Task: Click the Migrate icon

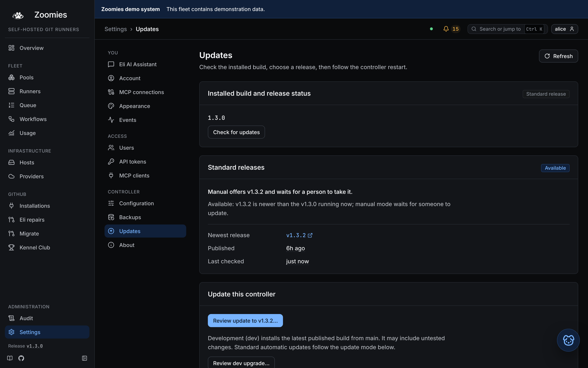Action: 11,233
